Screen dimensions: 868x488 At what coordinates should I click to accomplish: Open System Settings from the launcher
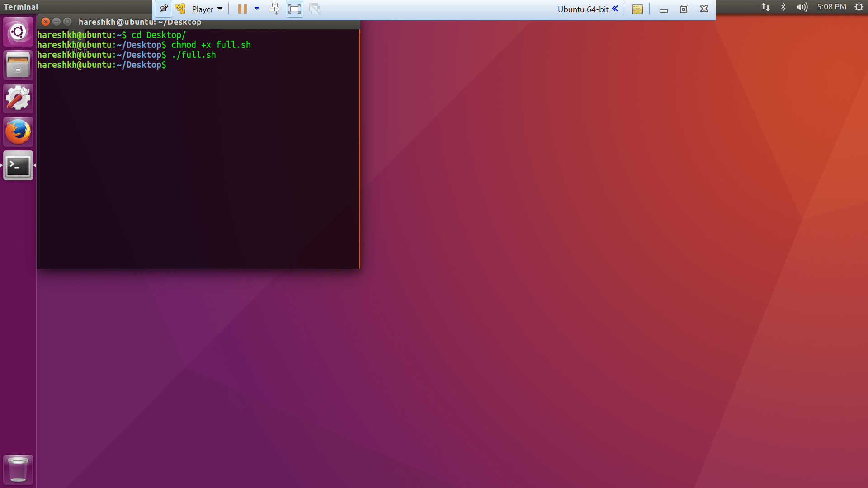click(x=18, y=98)
